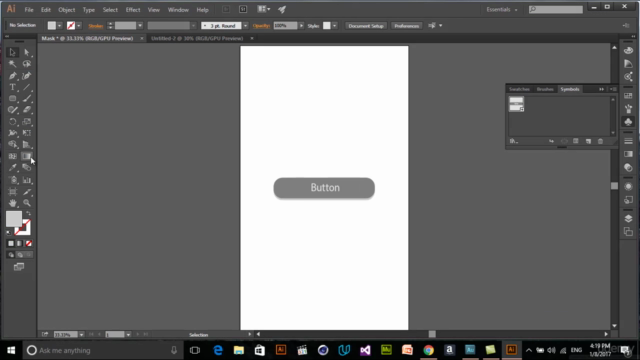Select the Lasso tool
The image size is (640, 360).
point(27,64)
